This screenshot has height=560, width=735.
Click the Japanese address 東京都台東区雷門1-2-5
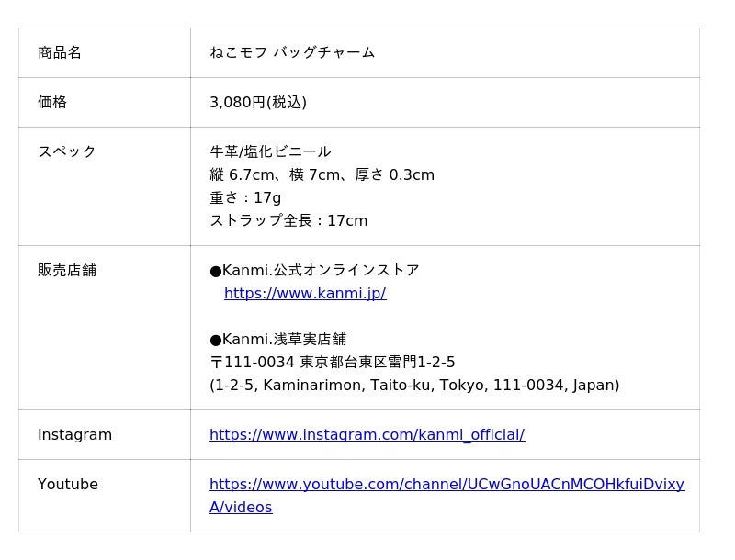(377, 363)
